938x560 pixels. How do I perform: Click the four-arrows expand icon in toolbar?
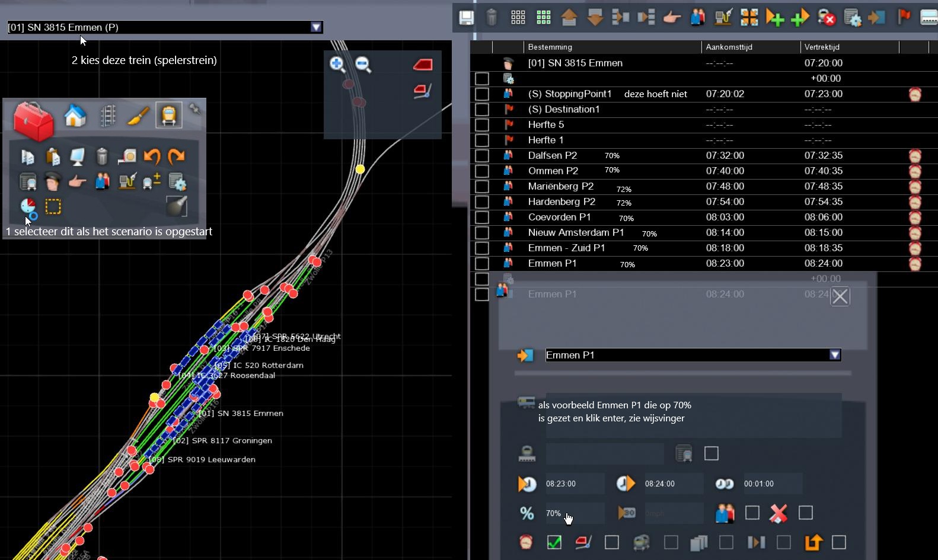pyautogui.click(x=749, y=18)
